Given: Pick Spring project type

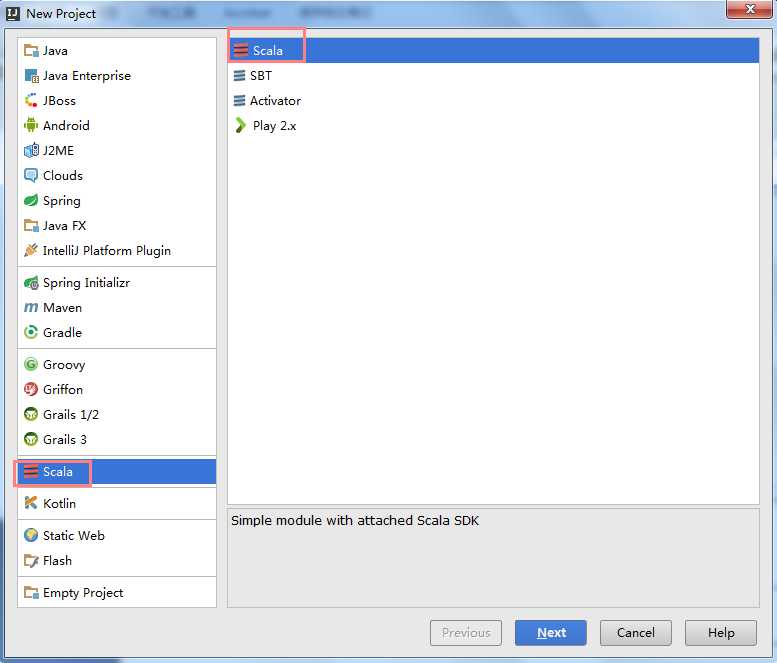Looking at the screenshot, I should point(117,200).
